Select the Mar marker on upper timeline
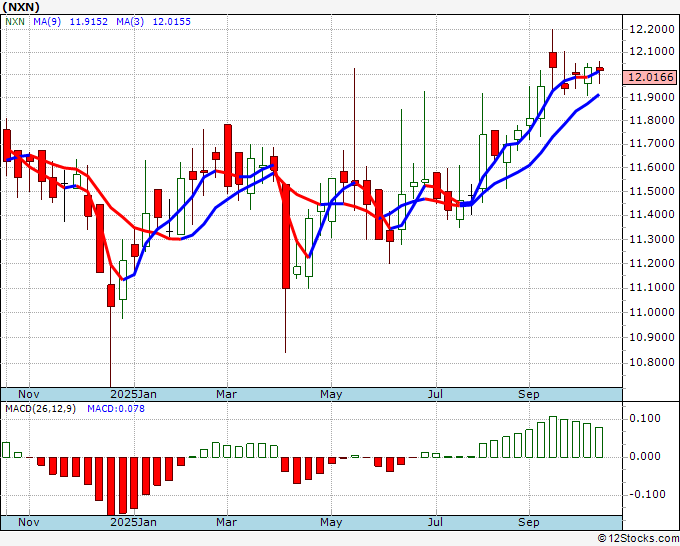Viewport: 680px width, 546px height. [226, 394]
